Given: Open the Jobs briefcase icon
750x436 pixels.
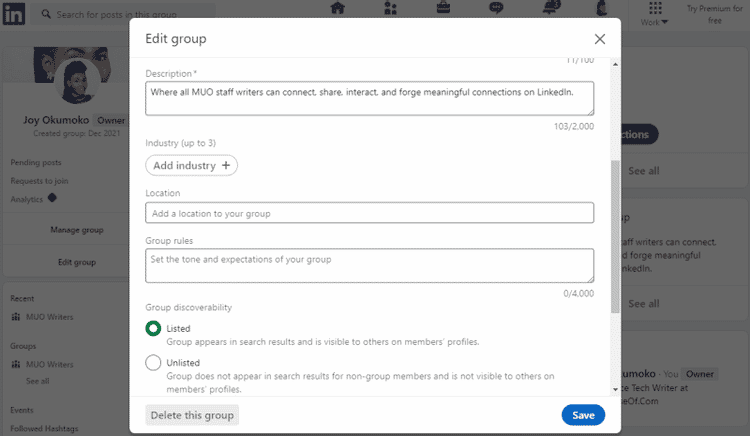Looking at the screenshot, I should pos(442,9).
